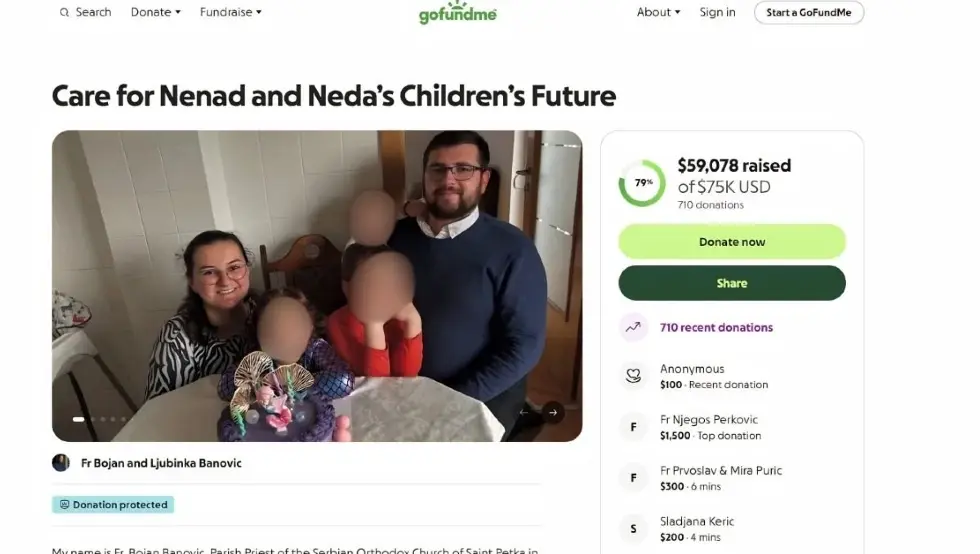Click the search magnifier icon
Image resolution: width=980 pixels, height=554 pixels.
(65, 13)
